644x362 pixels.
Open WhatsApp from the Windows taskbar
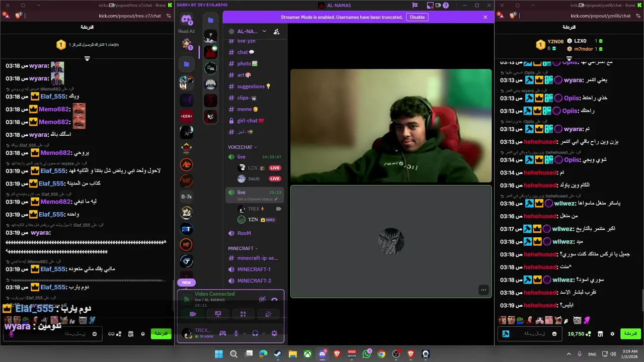coord(366,354)
